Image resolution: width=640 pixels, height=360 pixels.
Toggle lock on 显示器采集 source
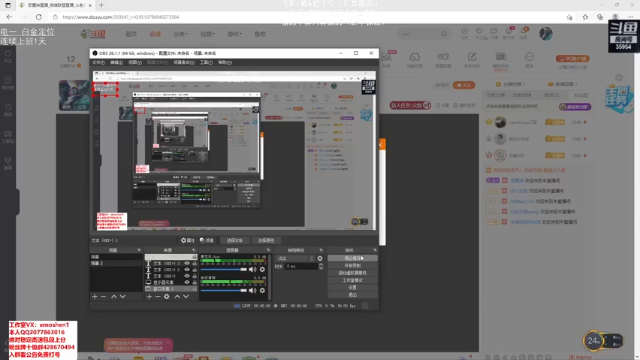click(x=194, y=282)
